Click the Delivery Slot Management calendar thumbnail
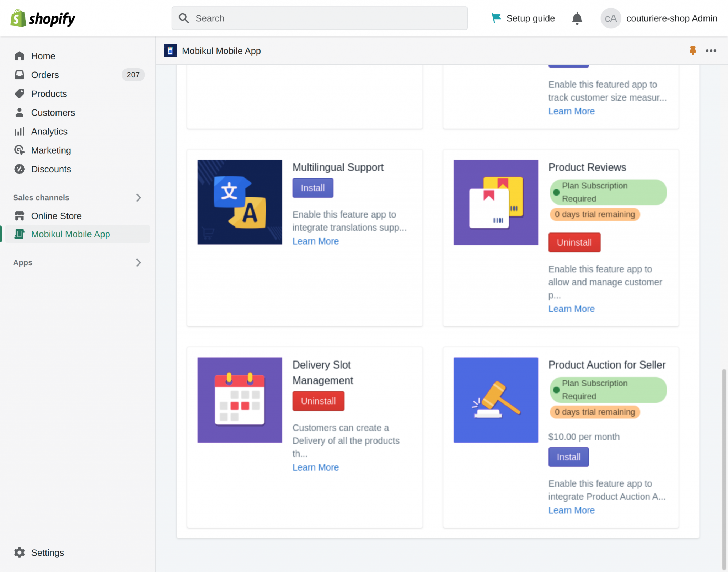728x572 pixels. [240, 400]
